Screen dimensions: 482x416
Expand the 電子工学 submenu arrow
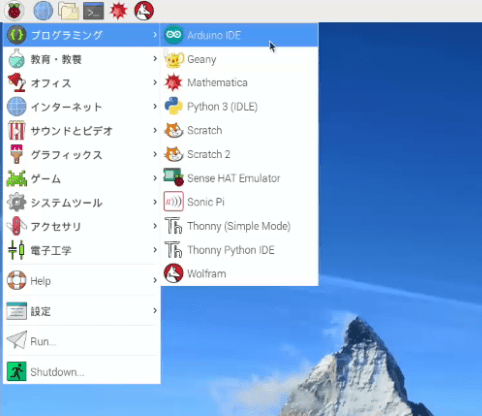[155, 250]
